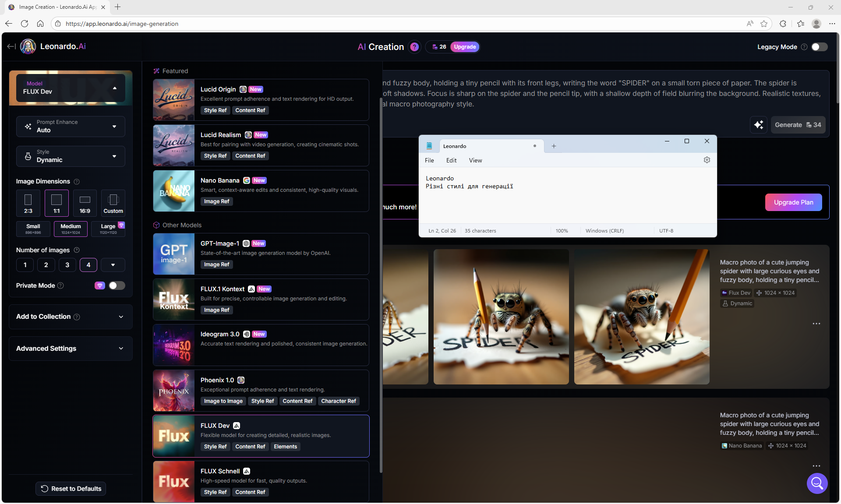Click the model list vertical scrollbar
Screen dimensions: 841x504
[381, 285]
